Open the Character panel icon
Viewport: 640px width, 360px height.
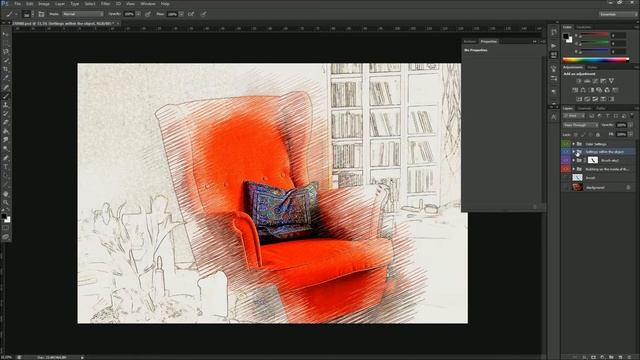tap(553, 118)
